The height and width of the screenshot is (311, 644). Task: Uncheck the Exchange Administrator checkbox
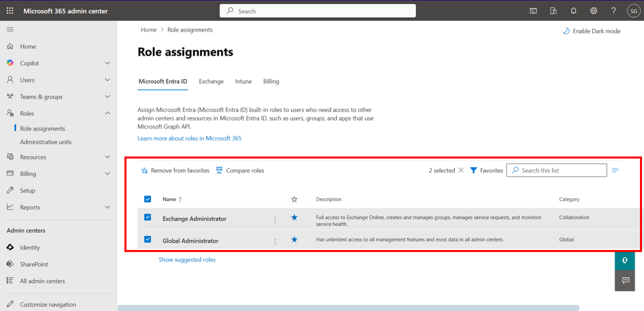tap(148, 217)
